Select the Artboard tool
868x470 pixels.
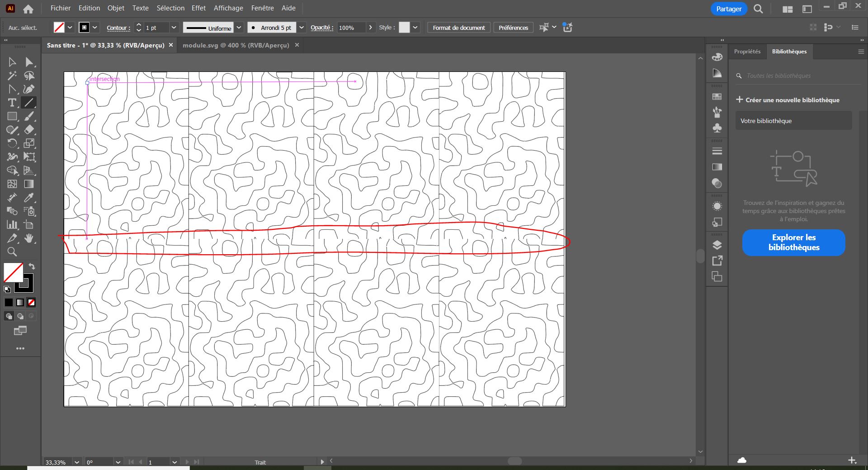pyautogui.click(x=29, y=225)
